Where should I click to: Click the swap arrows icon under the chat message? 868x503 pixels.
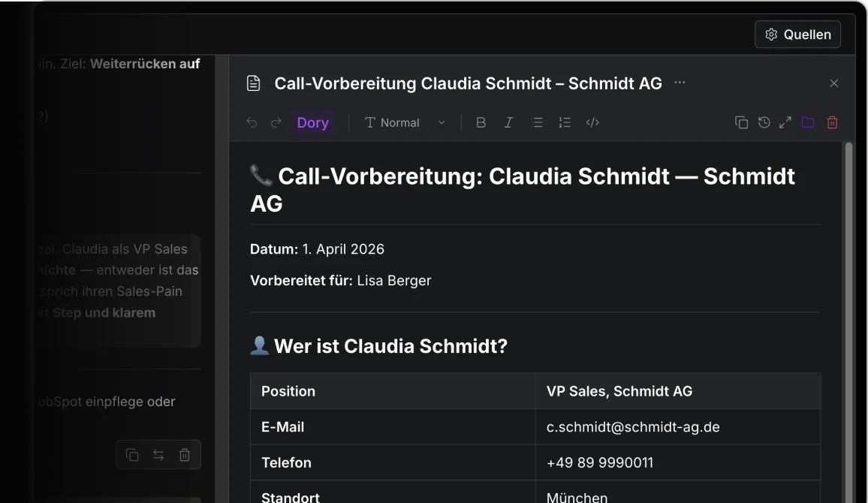(x=158, y=455)
